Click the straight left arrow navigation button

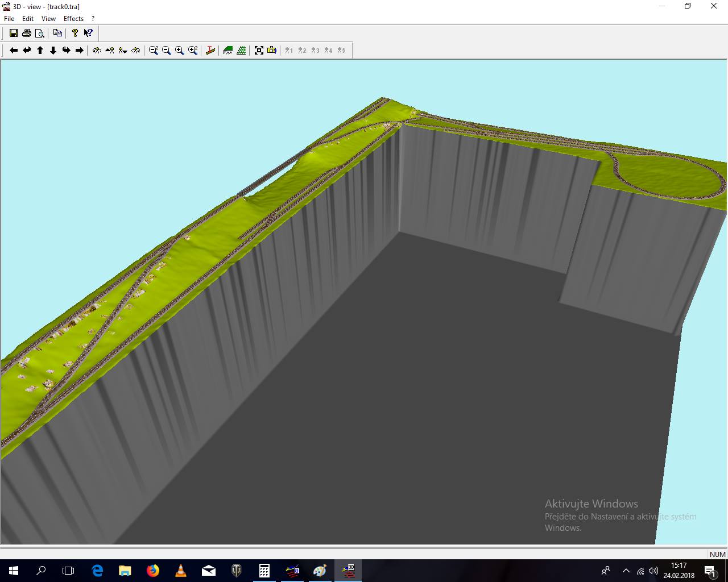point(14,51)
